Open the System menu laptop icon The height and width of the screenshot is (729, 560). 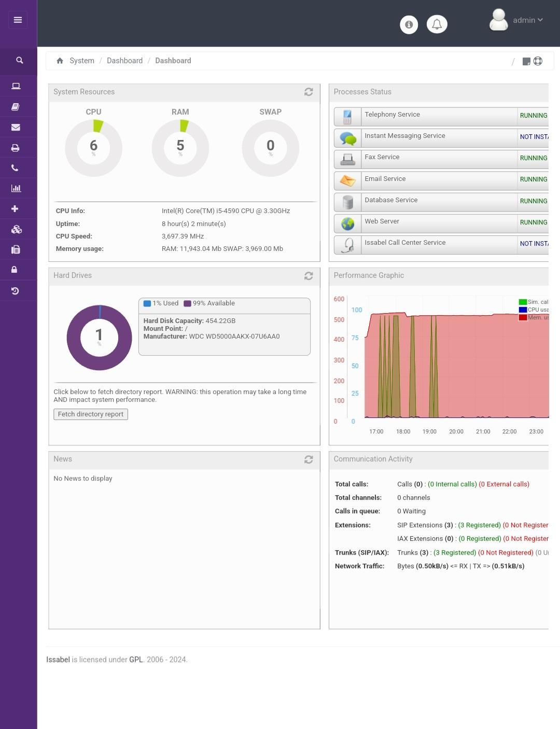pyautogui.click(x=16, y=86)
